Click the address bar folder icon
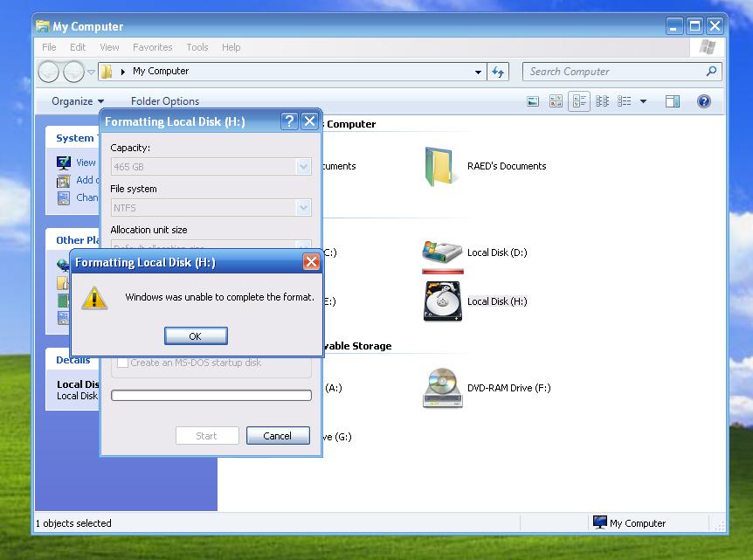 pos(107,72)
